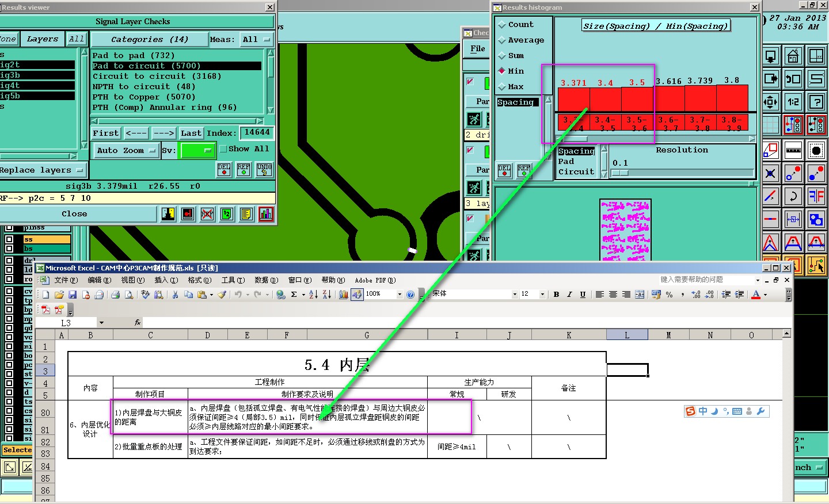
Task: Open the Replace layers dropdown
Action: click(x=42, y=170)
